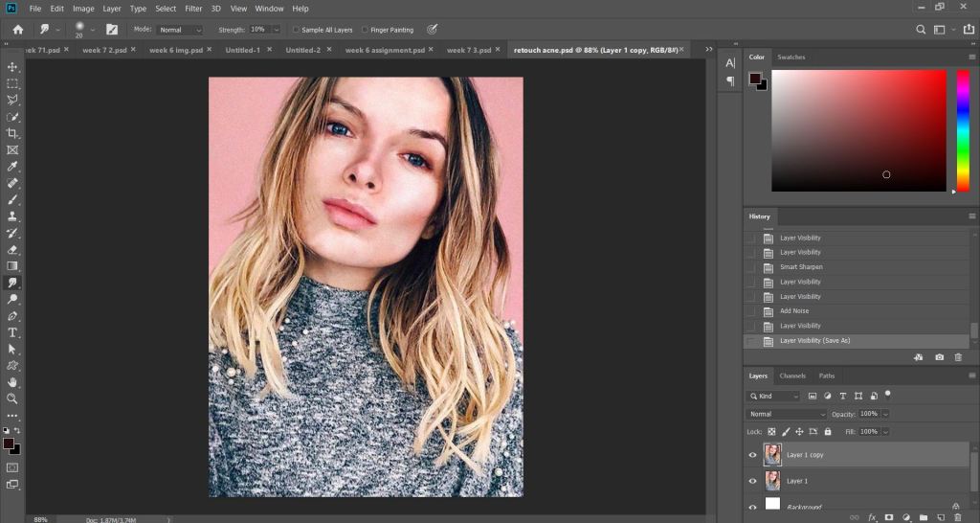Image resolution: width=980 pixels, height=523 pixels.
Task: Select the Move tool
Action: [12, 67]
